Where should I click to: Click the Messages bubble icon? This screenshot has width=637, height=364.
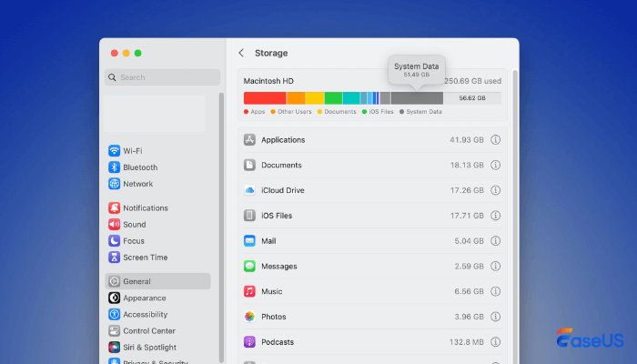[x=249, y=266]
